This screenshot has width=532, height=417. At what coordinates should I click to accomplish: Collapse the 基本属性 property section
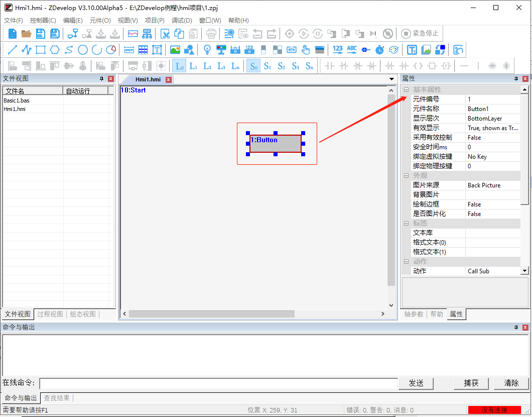[407, 89]
